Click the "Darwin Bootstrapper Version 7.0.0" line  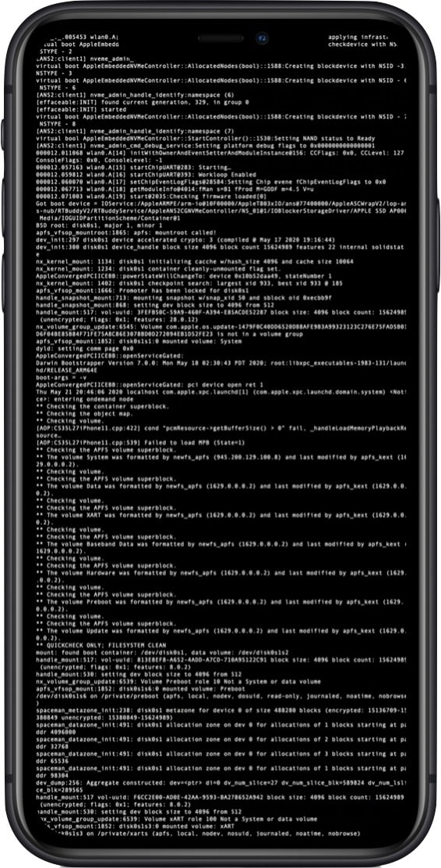[221, 363]
